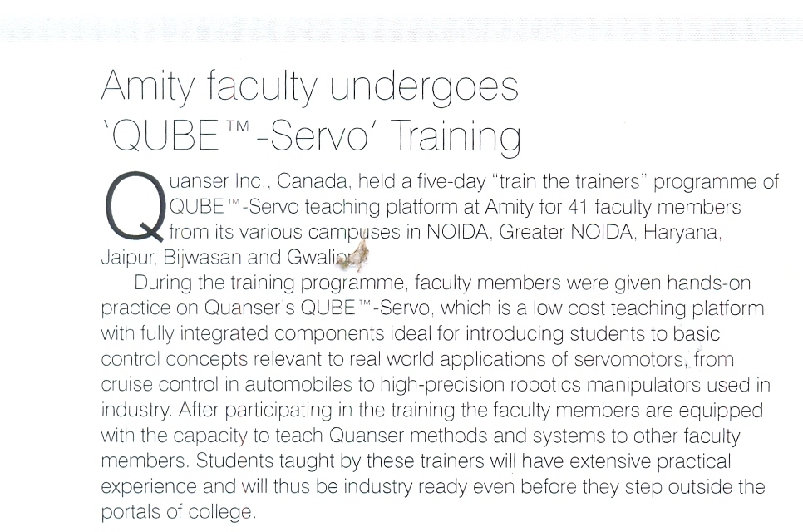The height and width of the screenshot is (532, 803).
Task: Click the word 'undergoes' in the headline
Action: [x=424, y=86]
